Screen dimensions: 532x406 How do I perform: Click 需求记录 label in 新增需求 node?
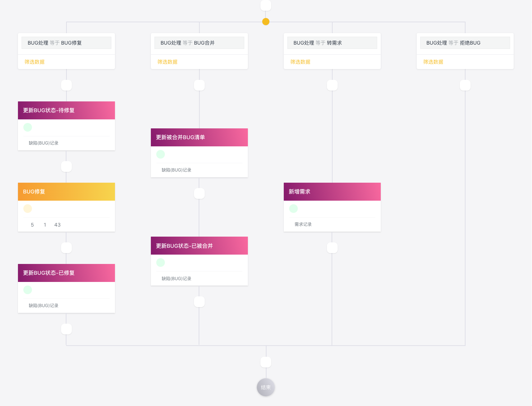[x=303, y=224]
